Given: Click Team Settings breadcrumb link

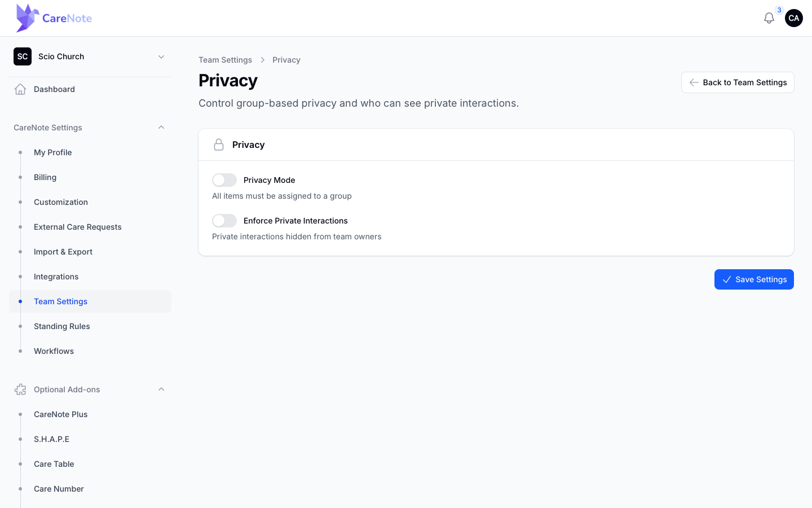Looking at the screenshot, I should pos(225,60).
